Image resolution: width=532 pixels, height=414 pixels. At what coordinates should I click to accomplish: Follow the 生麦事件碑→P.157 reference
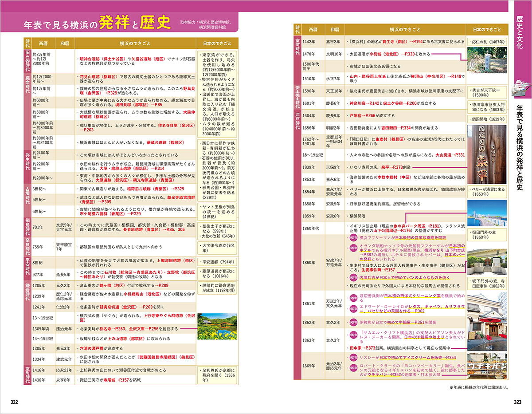click(377, 269)
